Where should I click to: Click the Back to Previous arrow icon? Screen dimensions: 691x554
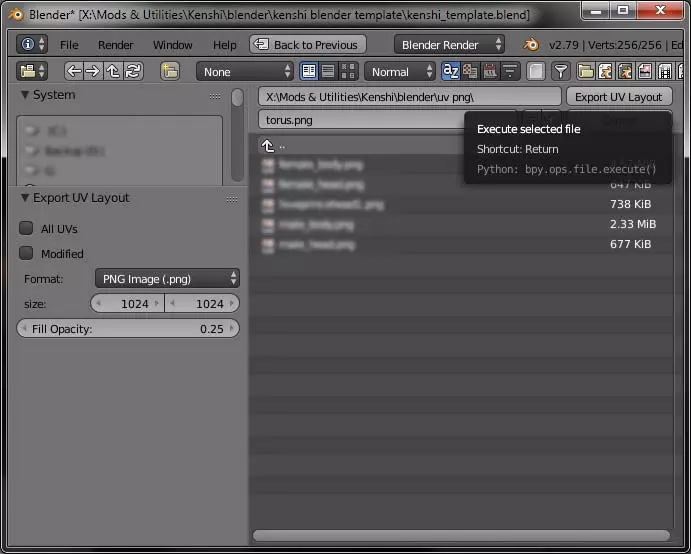coord(261,44)
